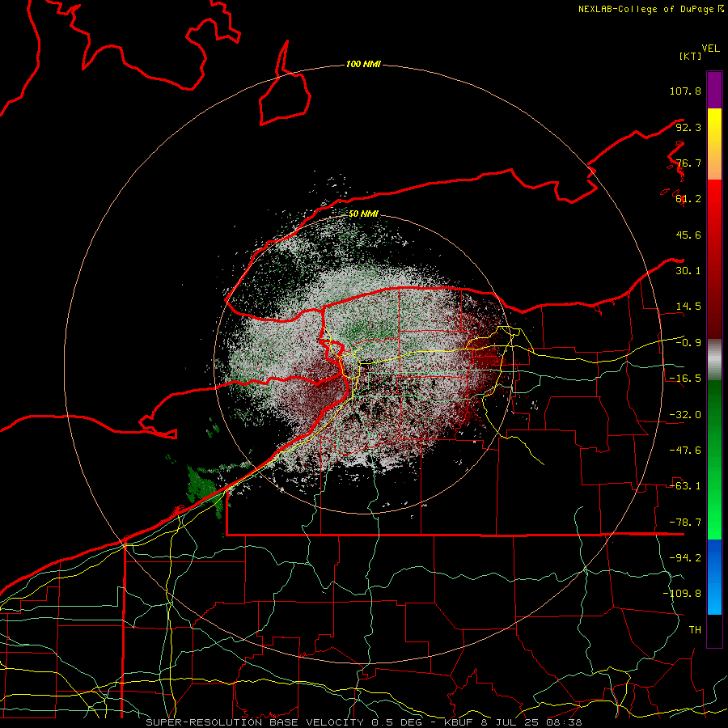Click the 76.7 legend value
The height and width of the screenshot is (728, 728).
point(688,163)
